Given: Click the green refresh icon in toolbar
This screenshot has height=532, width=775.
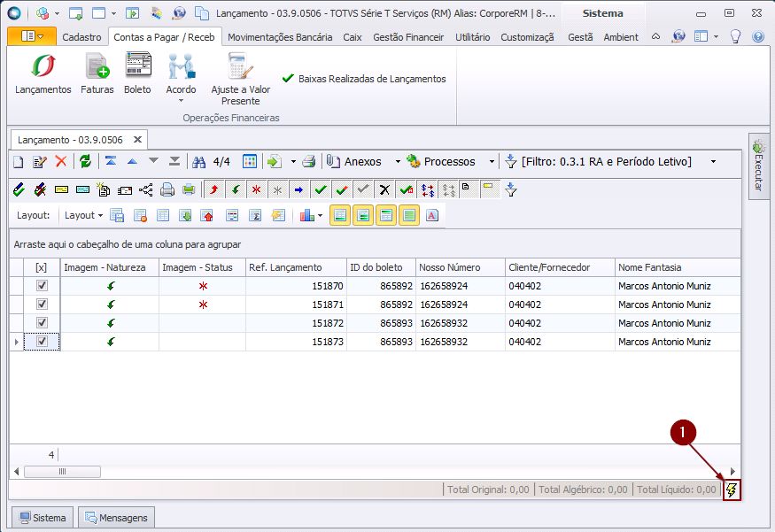Looking at the screenshot, I should click(x=85, y=161).
